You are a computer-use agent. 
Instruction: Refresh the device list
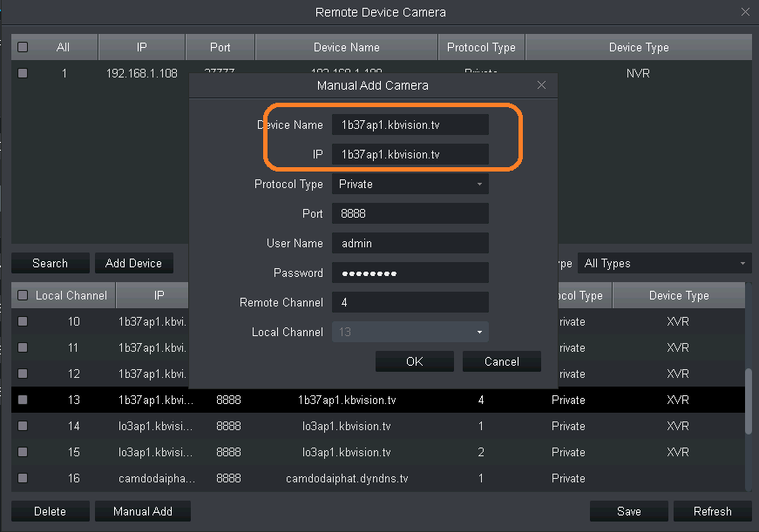[x=712, y=512]
